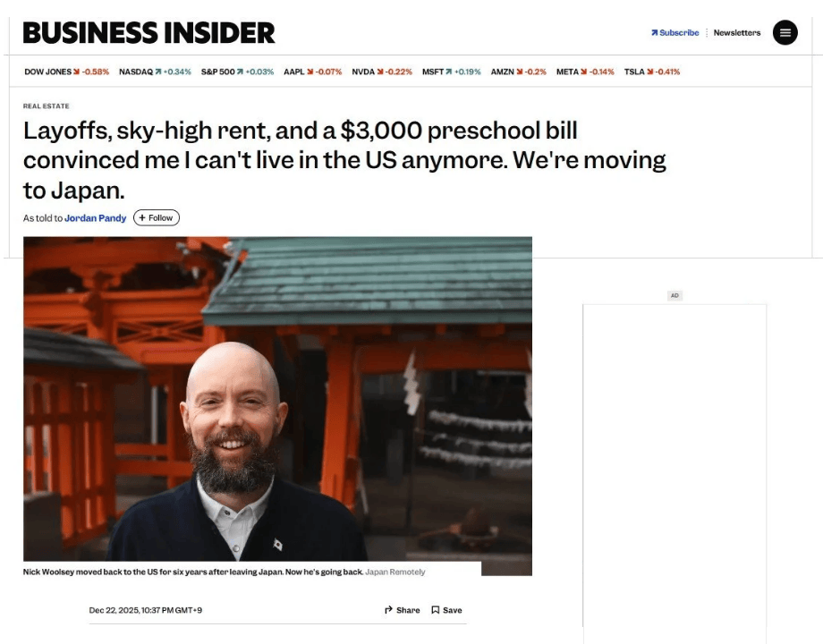The width and height of the screenshot is (823, 644).
Task: Open the AAPL stock ticker
Action: [x=313, y=72]
